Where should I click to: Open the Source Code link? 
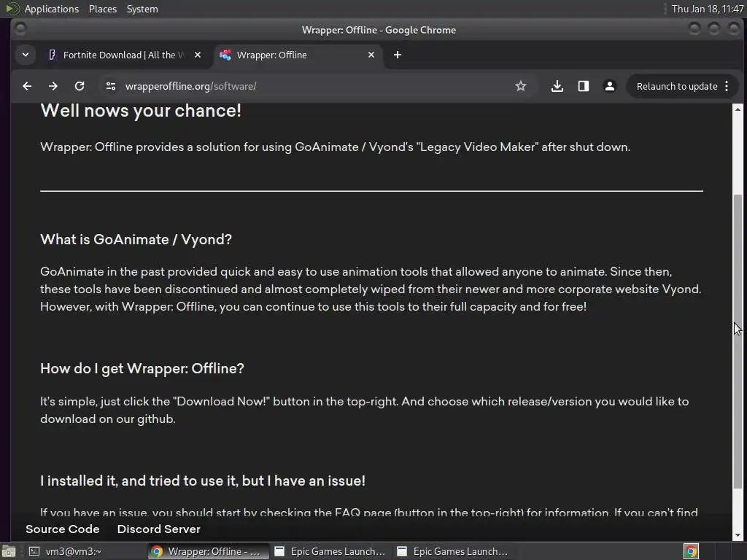[x=63, y=529]
